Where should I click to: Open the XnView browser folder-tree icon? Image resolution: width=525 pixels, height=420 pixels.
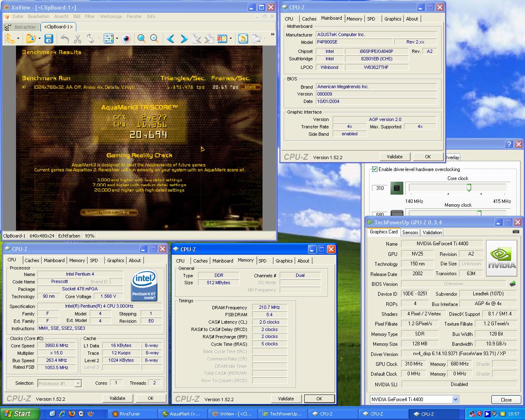click(9, 39)
